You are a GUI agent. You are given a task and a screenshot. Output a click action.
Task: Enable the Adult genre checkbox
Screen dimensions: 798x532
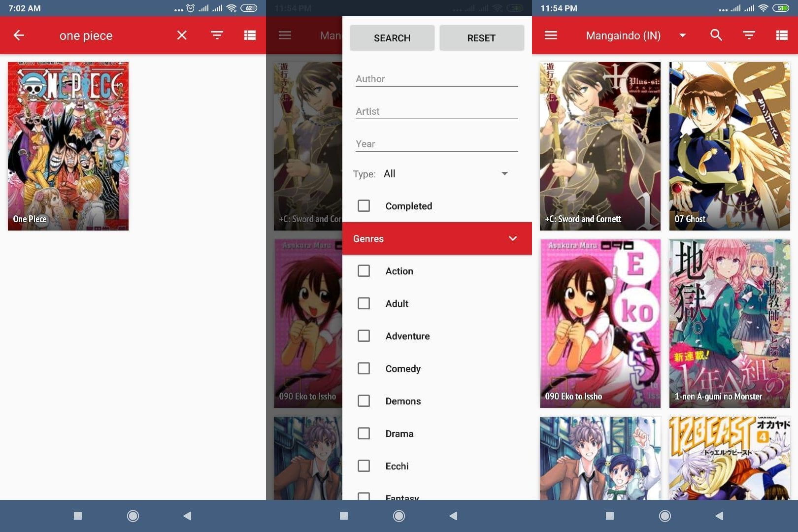tap(364, 303)
